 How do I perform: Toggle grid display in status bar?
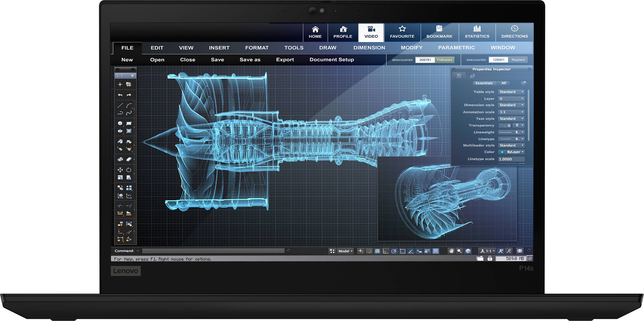pyautogui.click(x=377, y=251)
